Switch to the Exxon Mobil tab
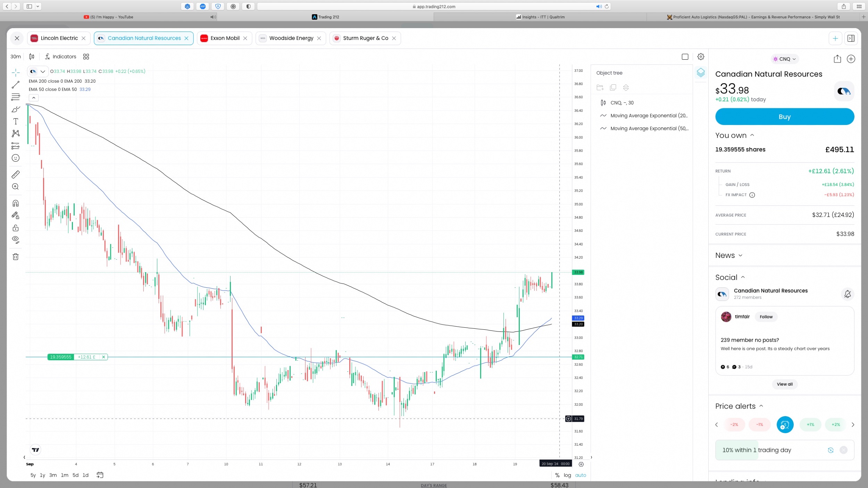Screen dimensions: 868x488 tap(225, 38)
